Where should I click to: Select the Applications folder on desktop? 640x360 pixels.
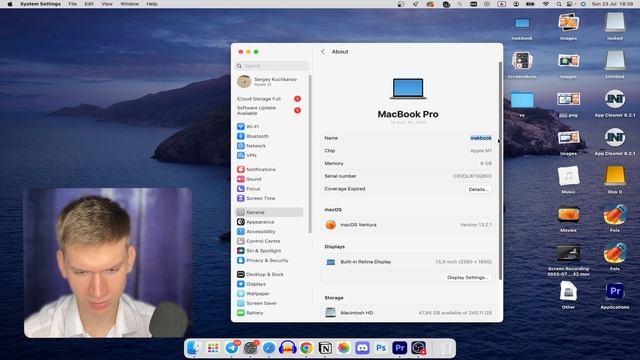pyautogui.click(x=615, y=295)
